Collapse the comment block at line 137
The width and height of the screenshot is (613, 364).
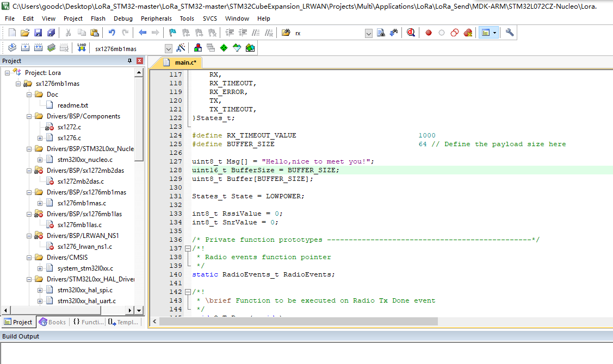(188, 248)
